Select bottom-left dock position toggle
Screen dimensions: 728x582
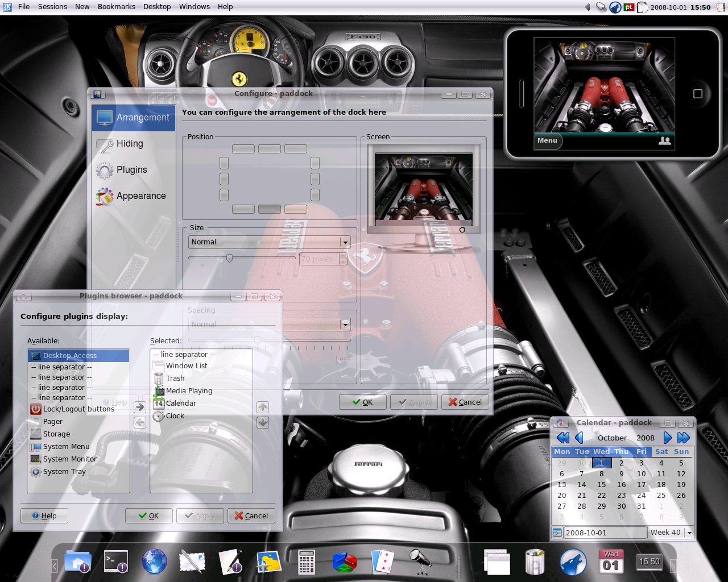(x=243, y=209)
